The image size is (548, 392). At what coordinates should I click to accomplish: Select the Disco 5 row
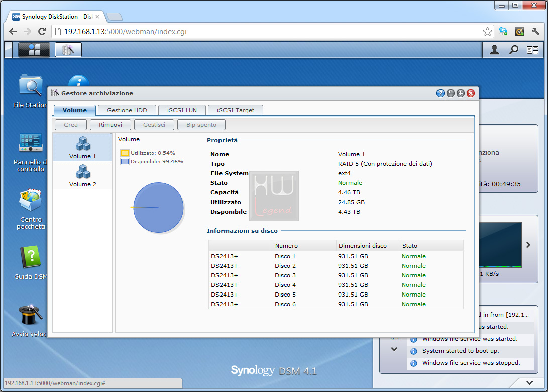coord(336,295)
